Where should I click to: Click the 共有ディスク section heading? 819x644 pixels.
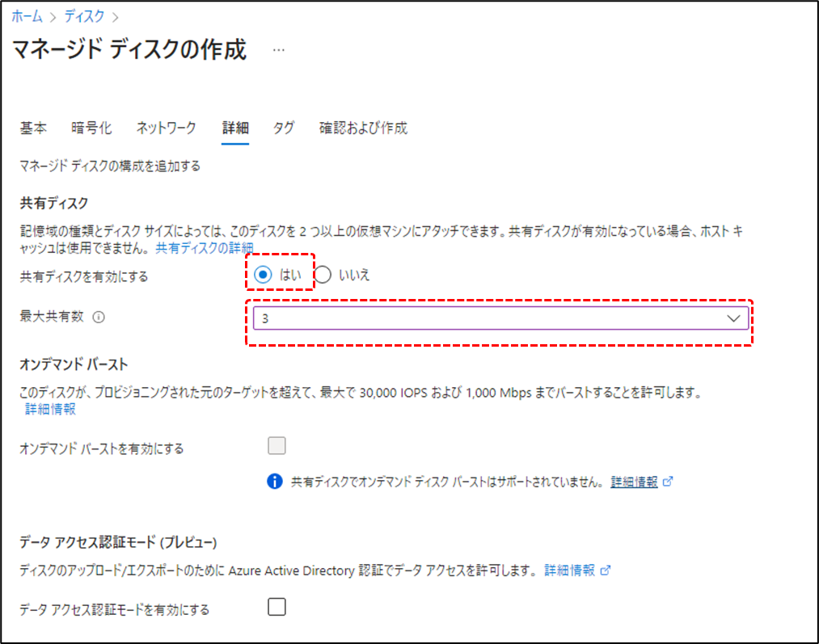point(54,203)
